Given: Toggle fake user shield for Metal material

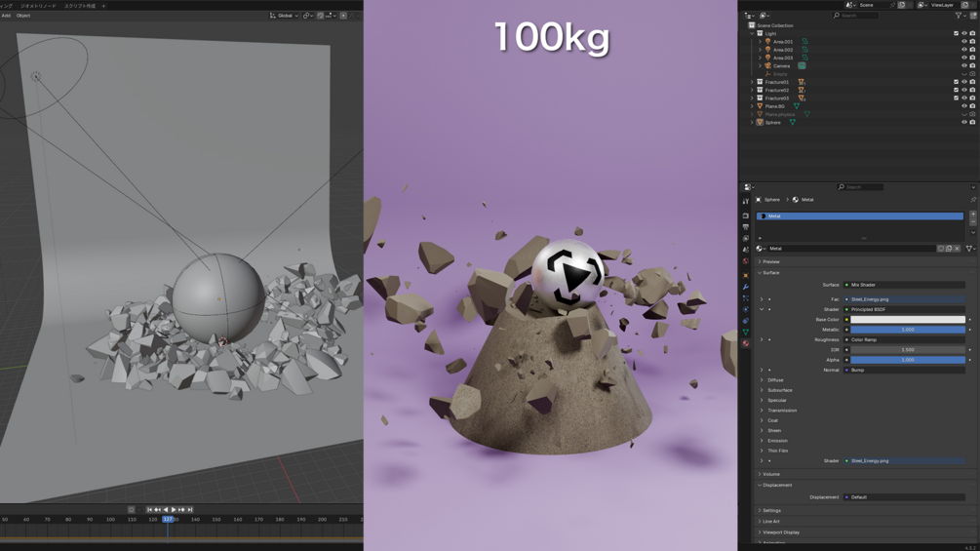Looking at the screenshot, I should pos(941,249).
